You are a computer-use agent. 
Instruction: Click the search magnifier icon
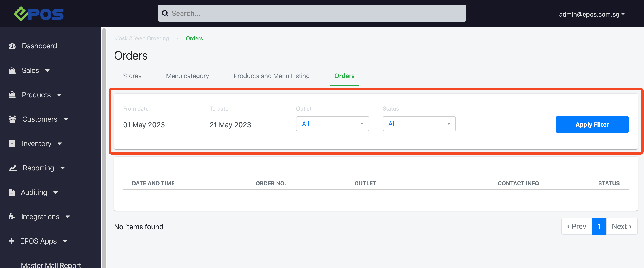[x=165, y=13]
